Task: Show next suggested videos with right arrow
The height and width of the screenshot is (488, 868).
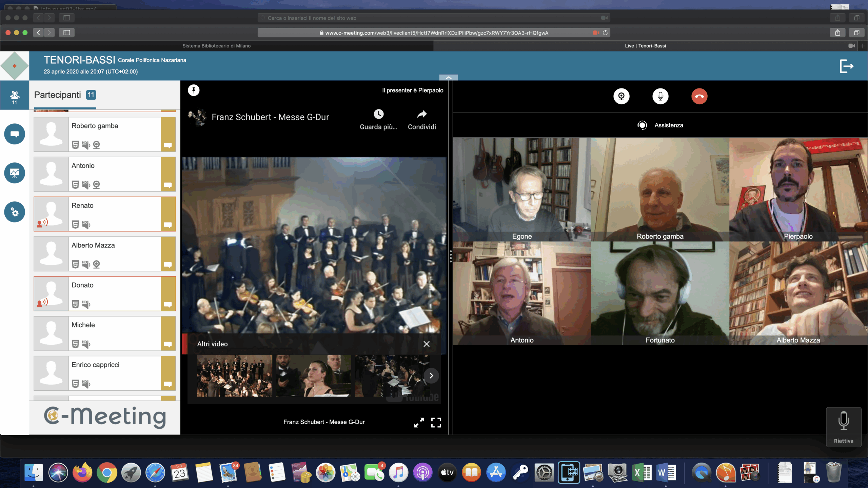Action: [x=431, y=375]
